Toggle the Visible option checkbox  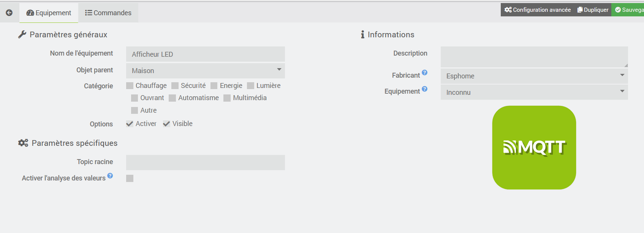166,124
